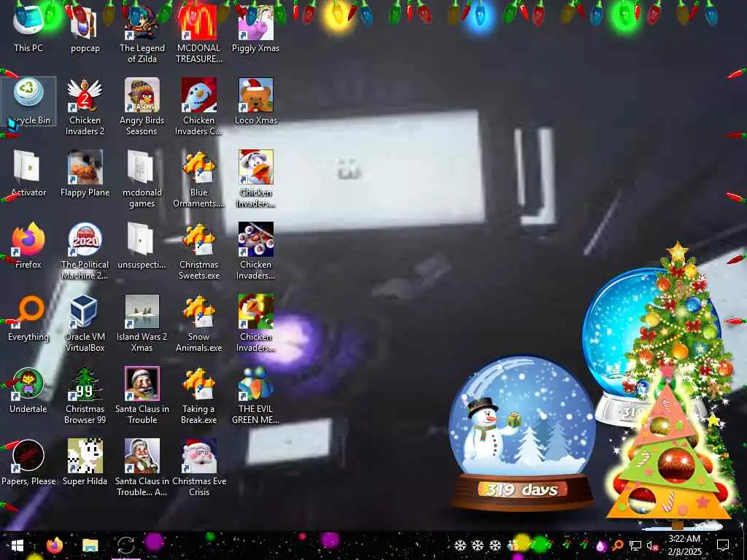
Task: Open the Activator folder
Action: point(28,174)
